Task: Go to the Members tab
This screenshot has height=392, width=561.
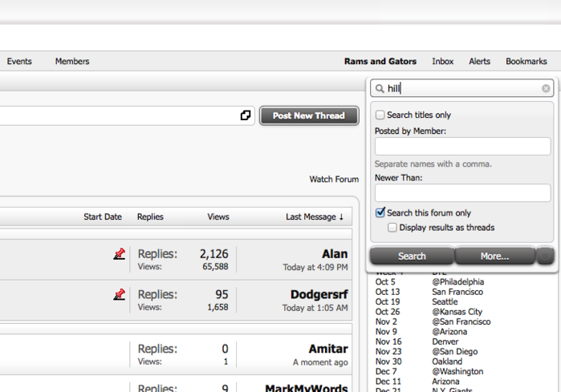Action: 72,62
